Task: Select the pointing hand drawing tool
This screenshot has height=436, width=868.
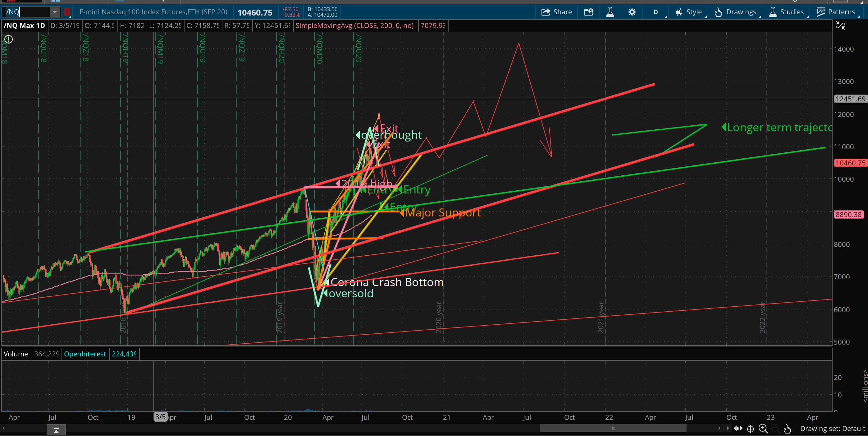Action: pos(787,429)
